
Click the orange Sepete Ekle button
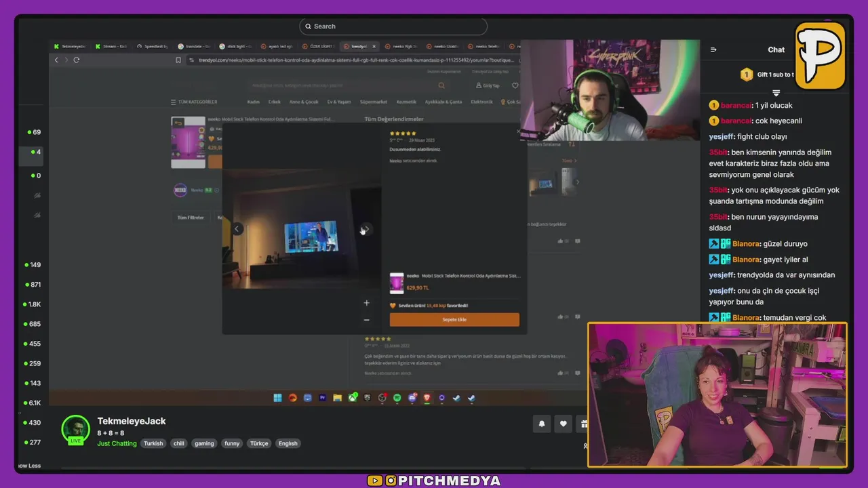(x=454, y=319)
